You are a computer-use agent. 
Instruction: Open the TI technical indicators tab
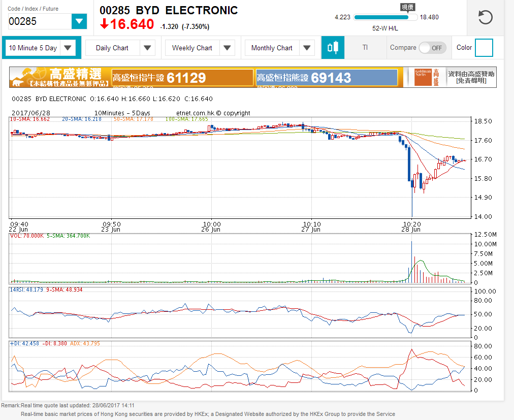[365, 48]
